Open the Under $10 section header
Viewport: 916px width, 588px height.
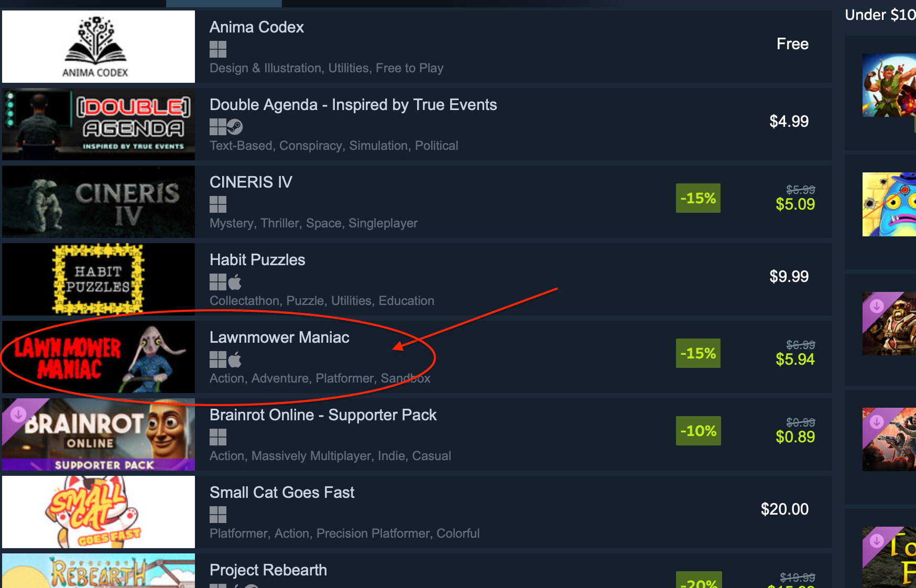(x=880, y=15)
